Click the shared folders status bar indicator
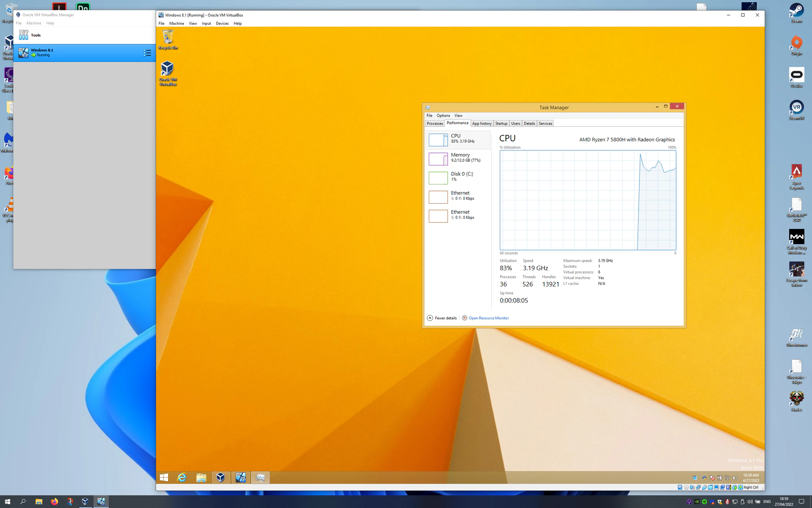This screenshot has width=812, height=508. click(x=710, y=487)
